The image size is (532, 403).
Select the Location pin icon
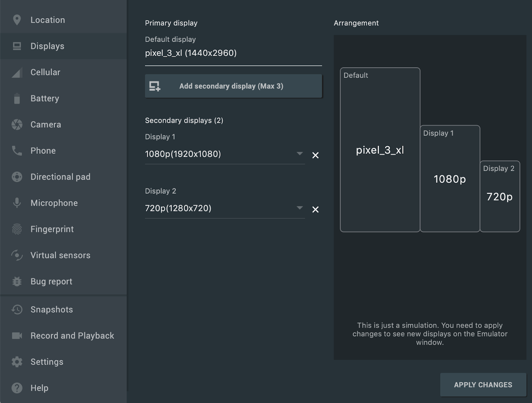click(x=17, y=20)
